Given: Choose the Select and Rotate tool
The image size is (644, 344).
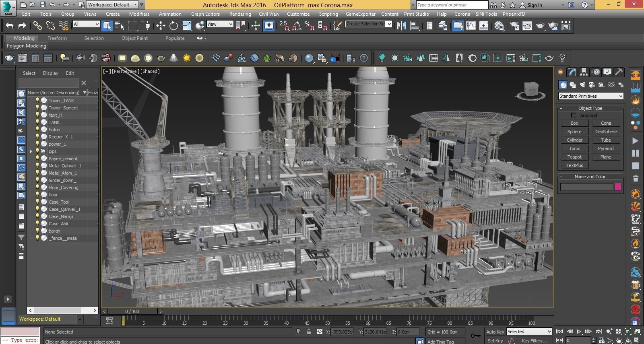Looking at the screenshot, I should 173,26.
